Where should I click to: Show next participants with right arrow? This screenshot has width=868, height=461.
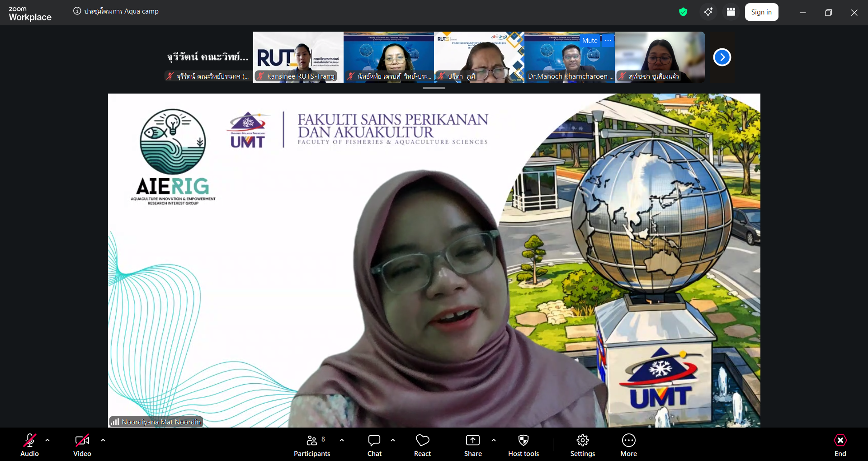pyautogui.click(x=722, y=57)
